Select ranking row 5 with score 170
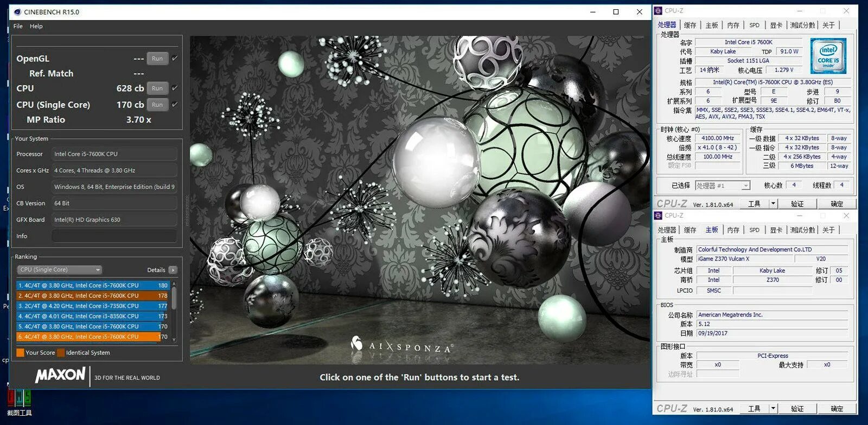The width and height of the screenshot is (868, 425). click(93, 326)
